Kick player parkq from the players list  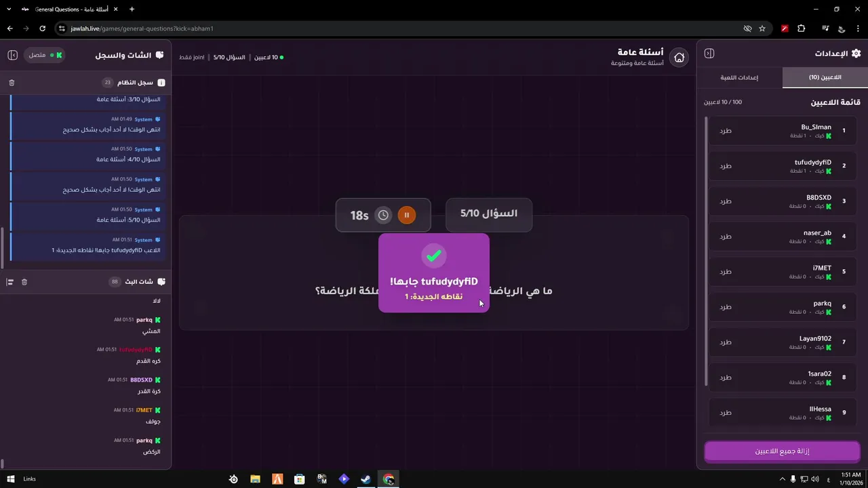tap(726, 307)
